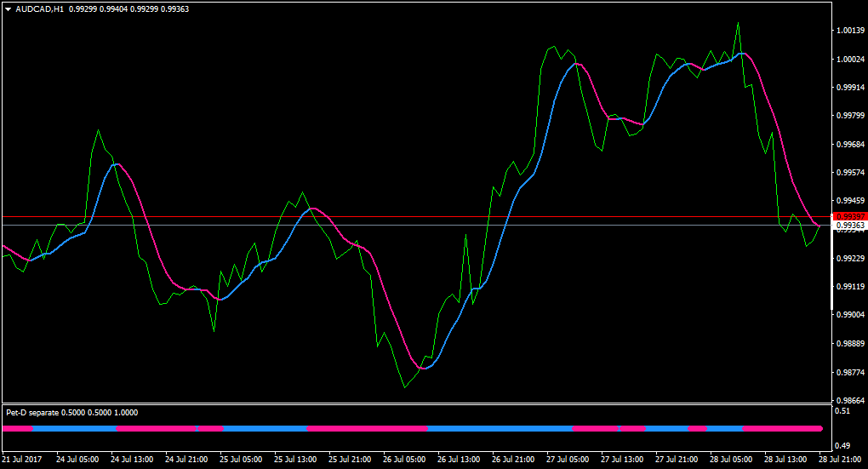Click the 27 Jul 13:00 time label
Screen dimensions: 868x469
[x=622, y=460]
